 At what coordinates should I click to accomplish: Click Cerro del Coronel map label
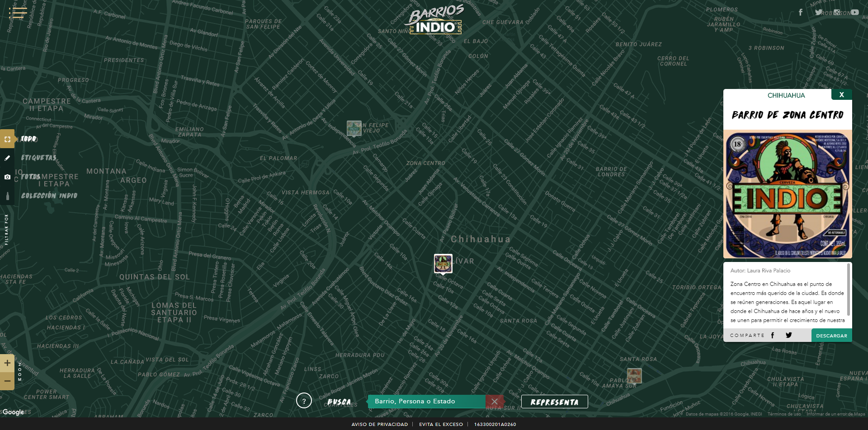point(673,61)
